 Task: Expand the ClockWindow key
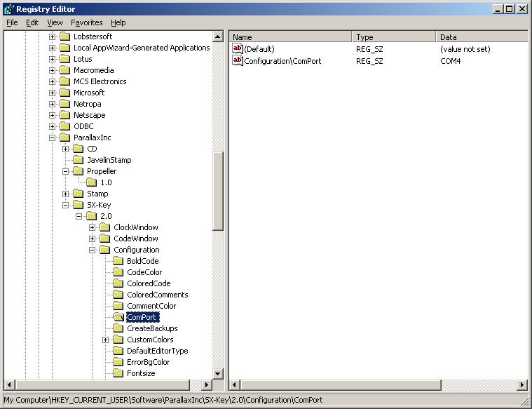point(92,227)
